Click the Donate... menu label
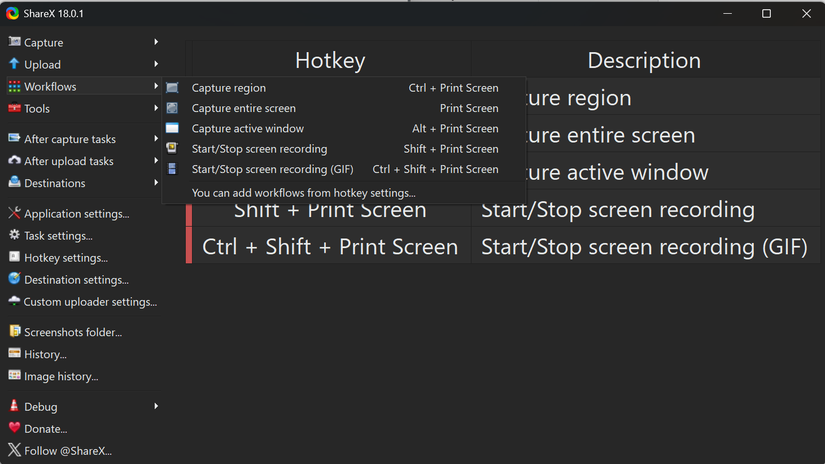 click(x=46, y=429)
